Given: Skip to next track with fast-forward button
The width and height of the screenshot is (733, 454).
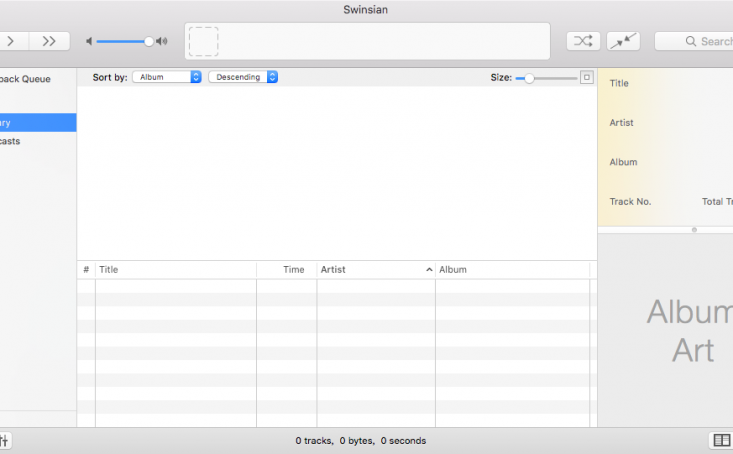Looking at the screenshot, I should click(50, 41).
